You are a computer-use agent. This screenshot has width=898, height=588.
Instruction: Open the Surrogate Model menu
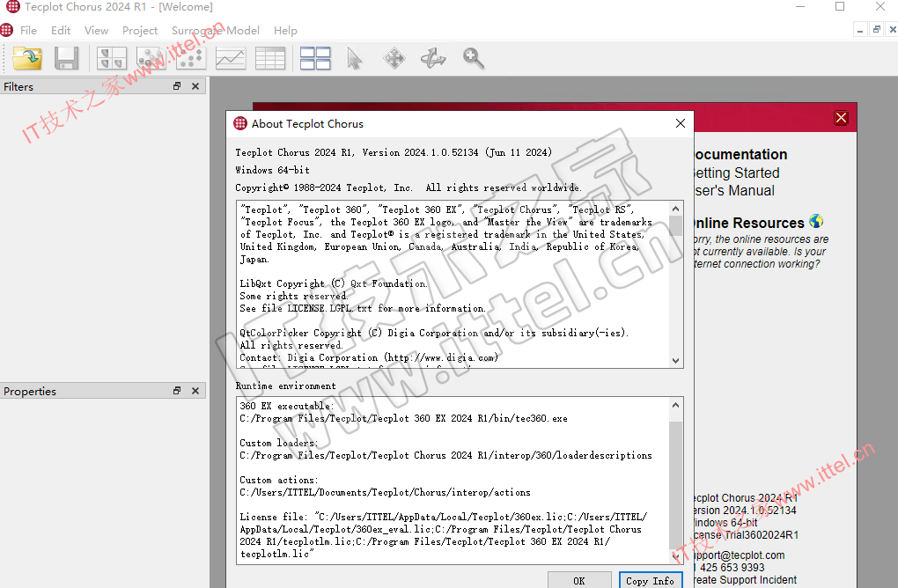pos(216,30)
